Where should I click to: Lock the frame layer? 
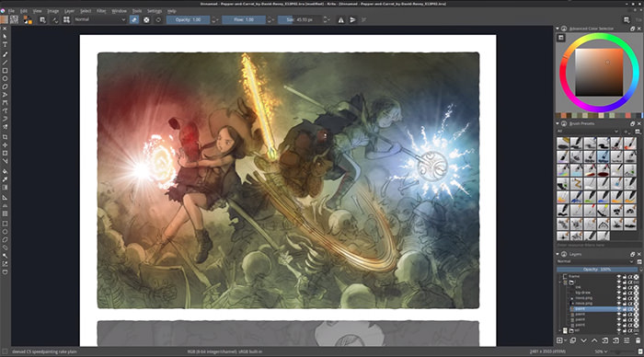(625, 277)
